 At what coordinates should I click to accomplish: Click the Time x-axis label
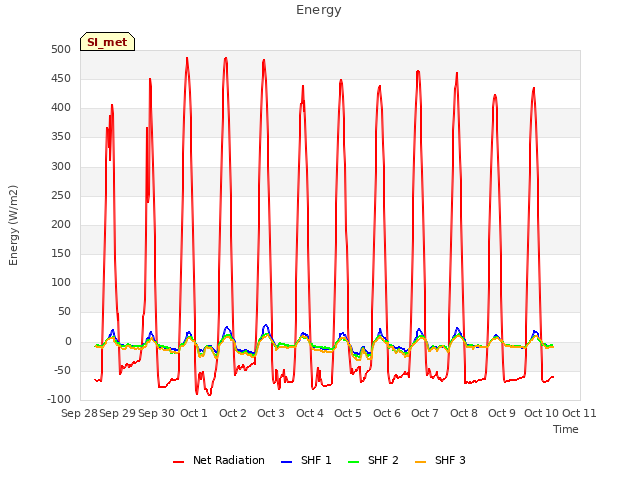click(x=566, y=429)
